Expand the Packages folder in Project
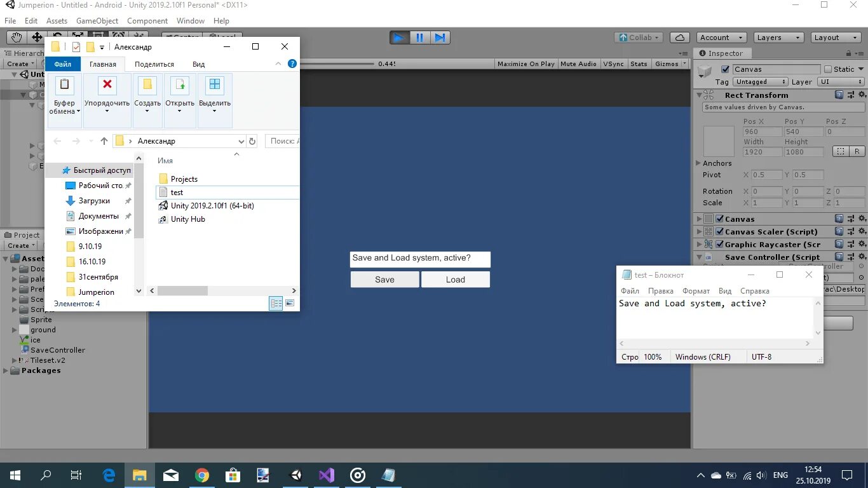 [6, 370]
